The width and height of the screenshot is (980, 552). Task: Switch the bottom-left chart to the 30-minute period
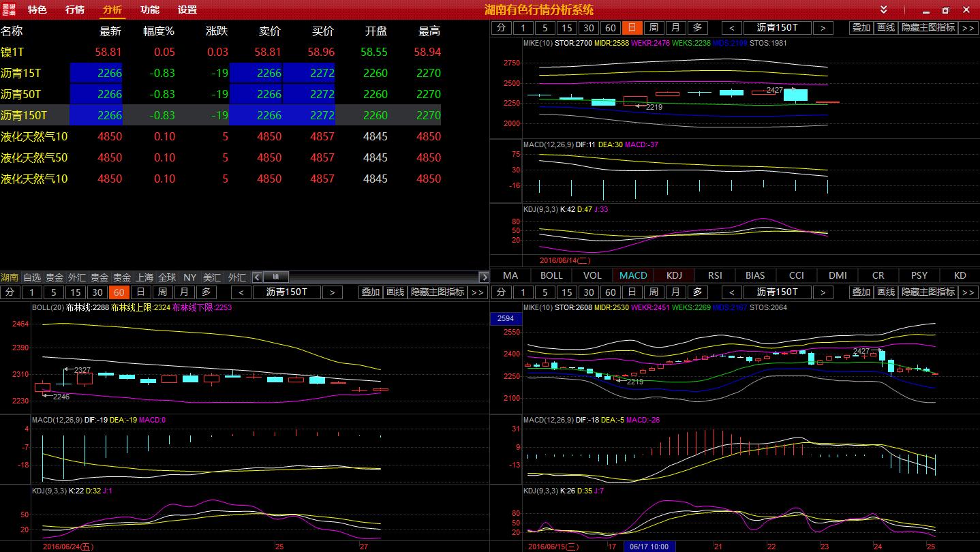(97, 292)
